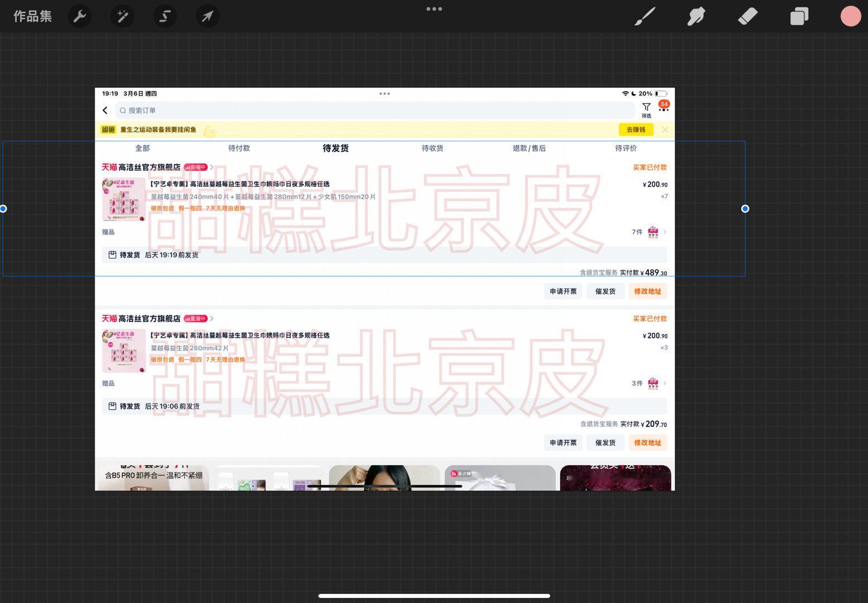Click the 直播中 badge in the first order
Screen dimensions: 868x603
(195, 167)
